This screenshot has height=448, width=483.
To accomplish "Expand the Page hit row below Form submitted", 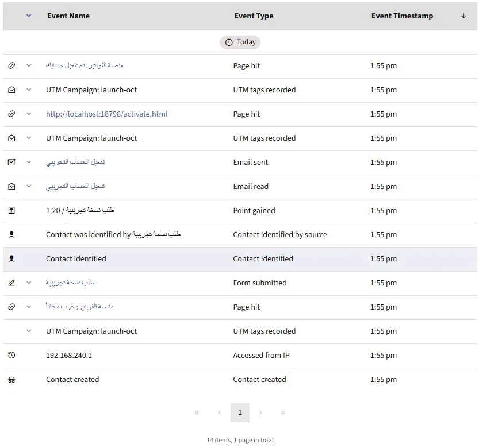I will [x=29, y=307].
